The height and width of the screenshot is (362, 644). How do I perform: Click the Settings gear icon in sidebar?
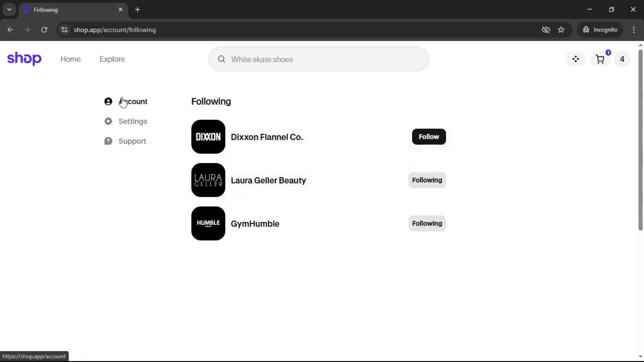[x=108, y=121]
